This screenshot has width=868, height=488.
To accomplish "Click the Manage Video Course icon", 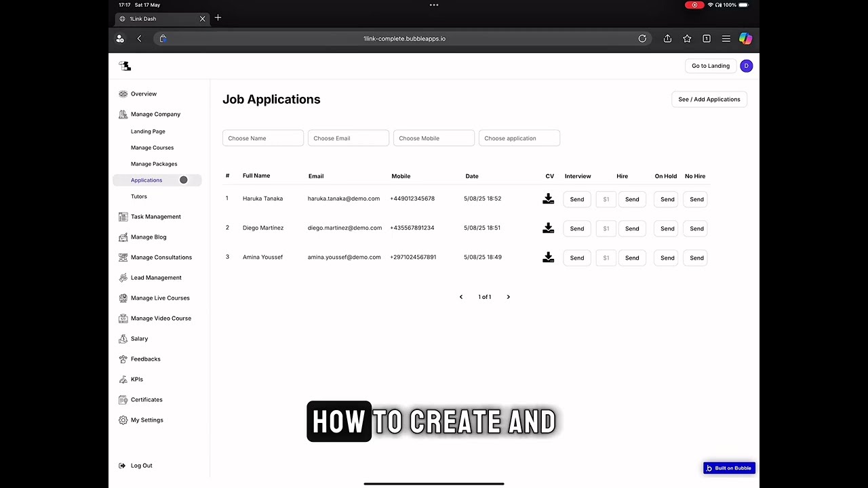I will 123,319.
